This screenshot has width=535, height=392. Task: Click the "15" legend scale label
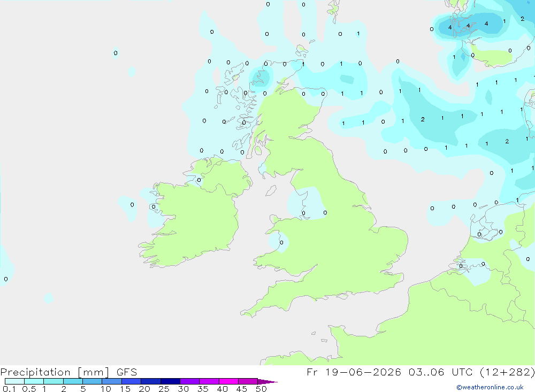coord(125,389)
